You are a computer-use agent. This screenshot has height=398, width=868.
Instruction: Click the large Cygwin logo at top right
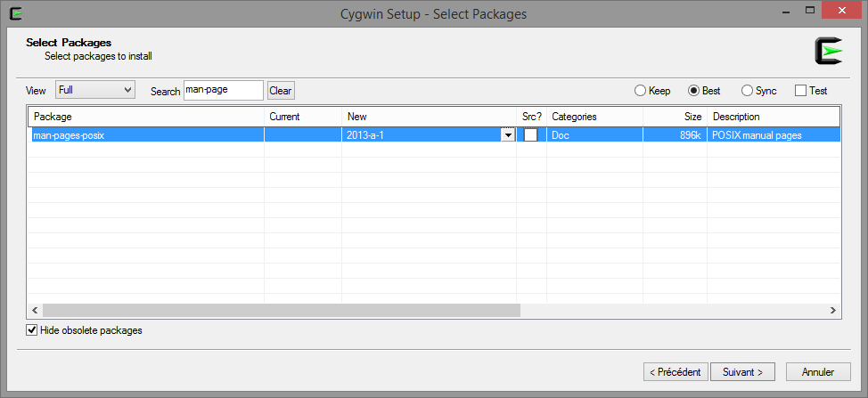click(828, 51)
